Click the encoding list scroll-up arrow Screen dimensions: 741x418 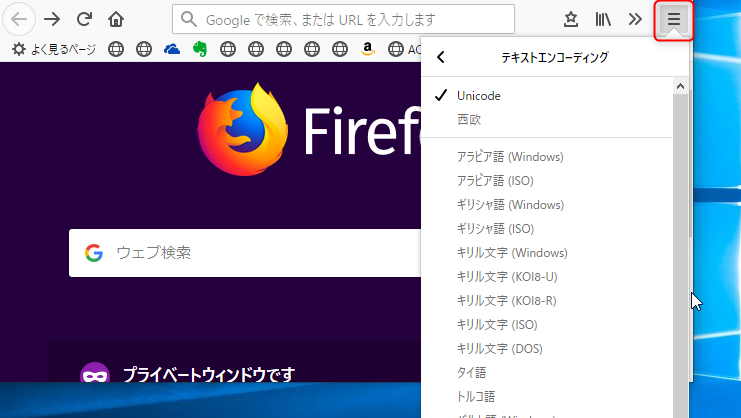[x=680, y=86]
